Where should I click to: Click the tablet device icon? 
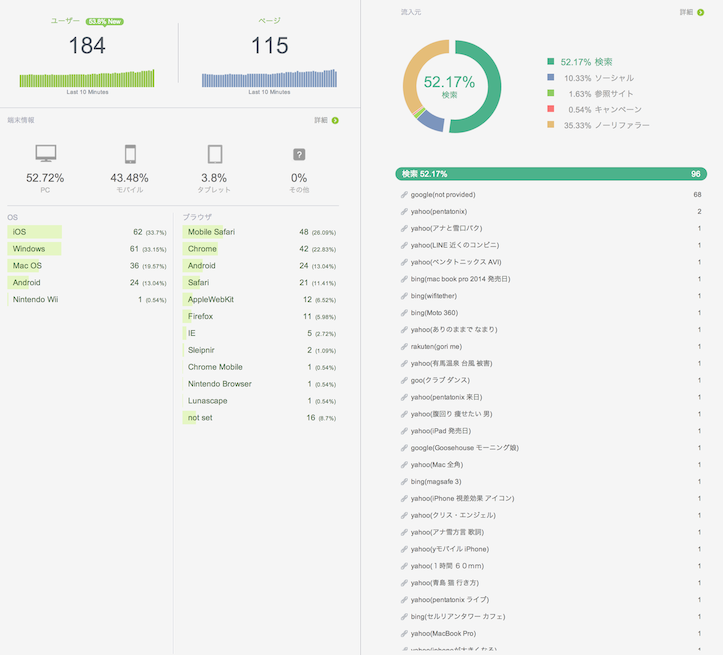tap(214, 154)
